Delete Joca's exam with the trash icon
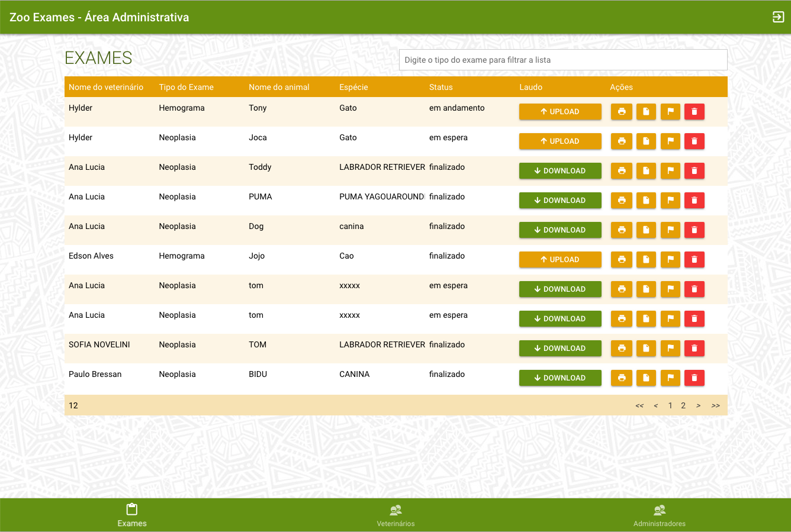The image size is (791, 532). [694, 141]
